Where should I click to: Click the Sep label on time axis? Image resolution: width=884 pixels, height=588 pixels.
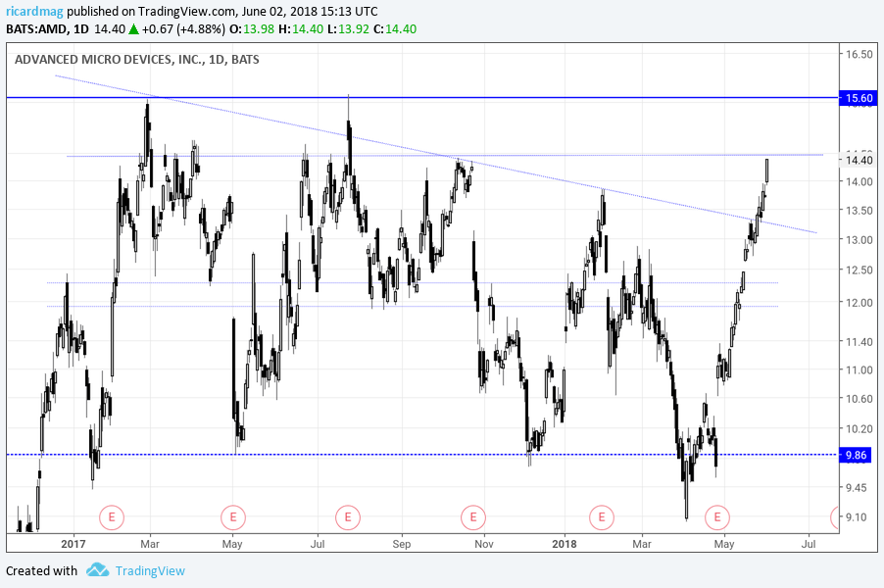click(402, 544)
